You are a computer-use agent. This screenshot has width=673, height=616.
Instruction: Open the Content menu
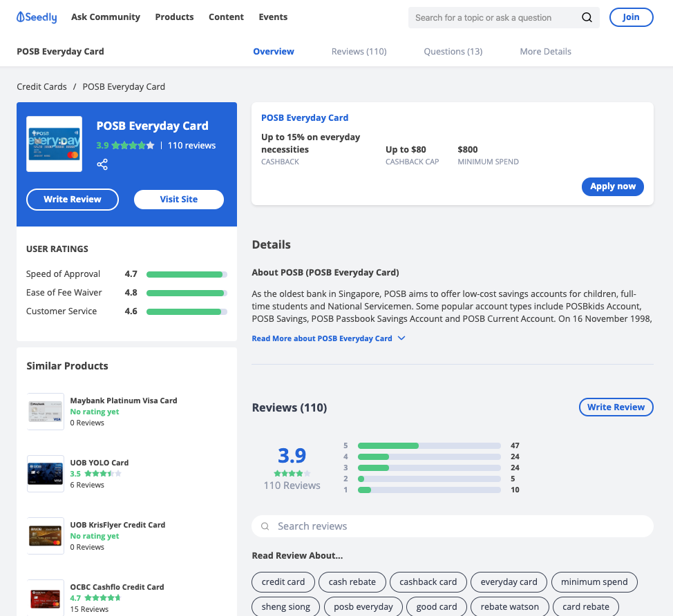[226, 17]
